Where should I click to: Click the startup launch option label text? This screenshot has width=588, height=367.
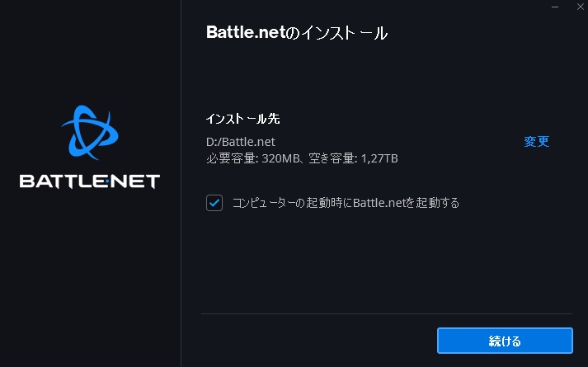[346, 203]
